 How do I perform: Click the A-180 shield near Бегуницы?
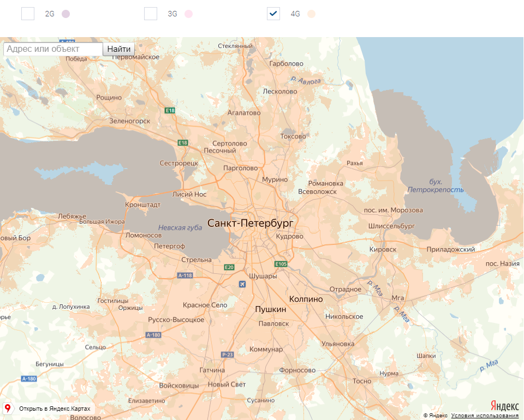click(29, 379)
